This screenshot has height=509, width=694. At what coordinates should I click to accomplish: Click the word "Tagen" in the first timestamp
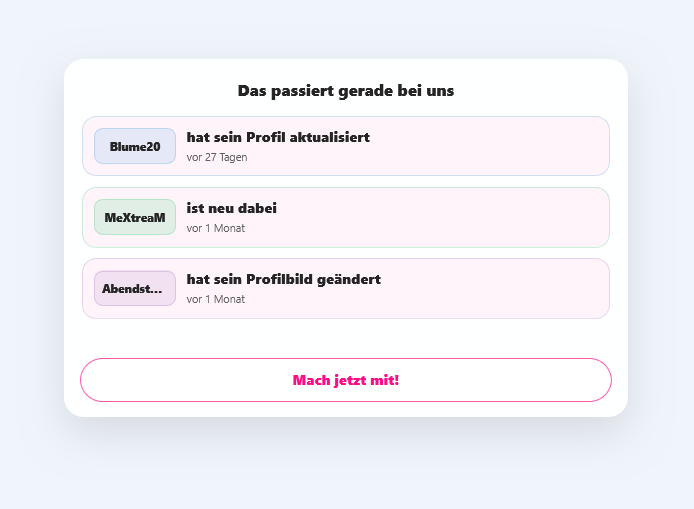tap(234, 157)
